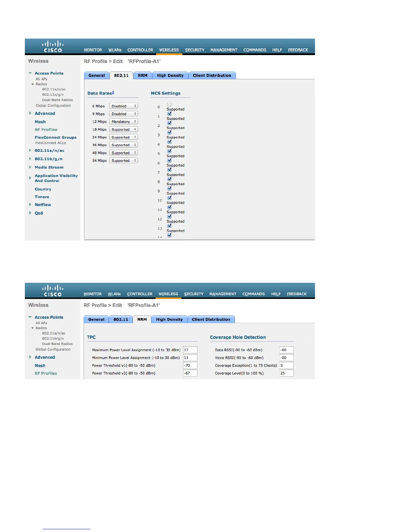Click the Coverage Level percent field
The image size is (411, 532).
coord(286,373)
